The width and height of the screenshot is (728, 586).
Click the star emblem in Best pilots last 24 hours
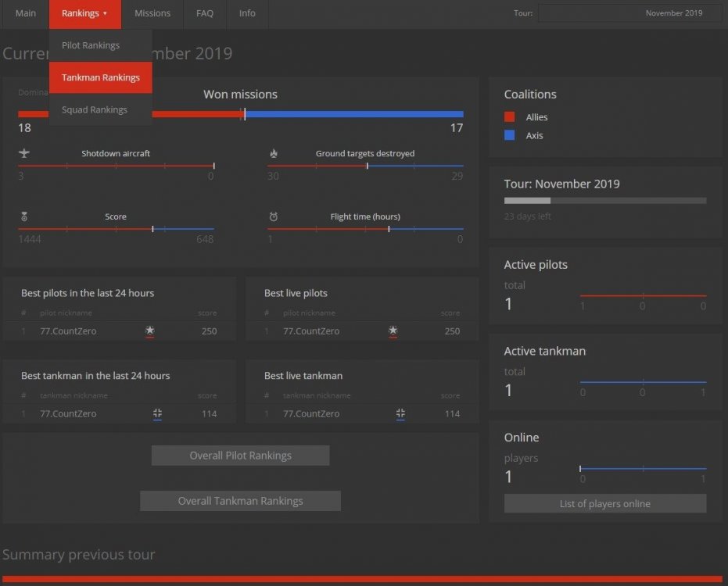click(149, 331)
